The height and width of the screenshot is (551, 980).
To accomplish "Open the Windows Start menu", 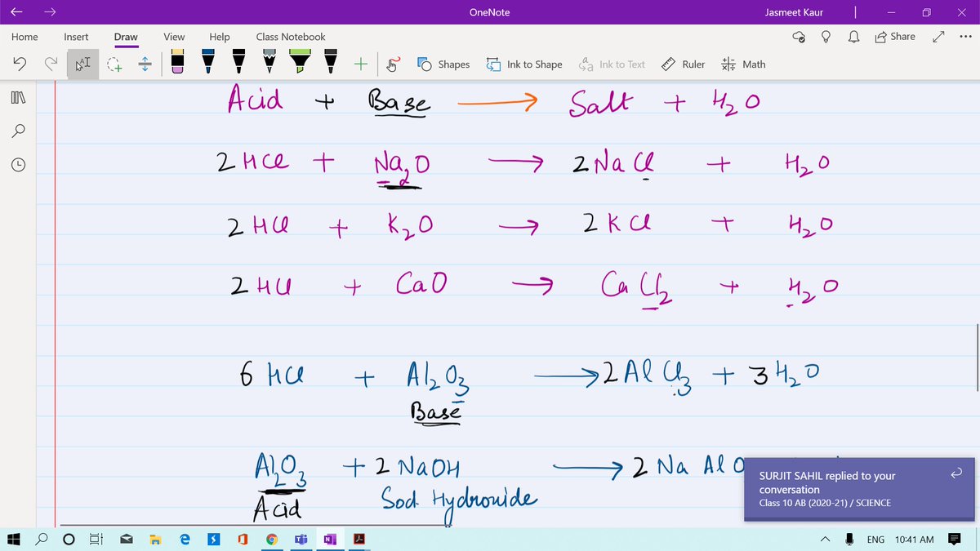I will 14,540.
